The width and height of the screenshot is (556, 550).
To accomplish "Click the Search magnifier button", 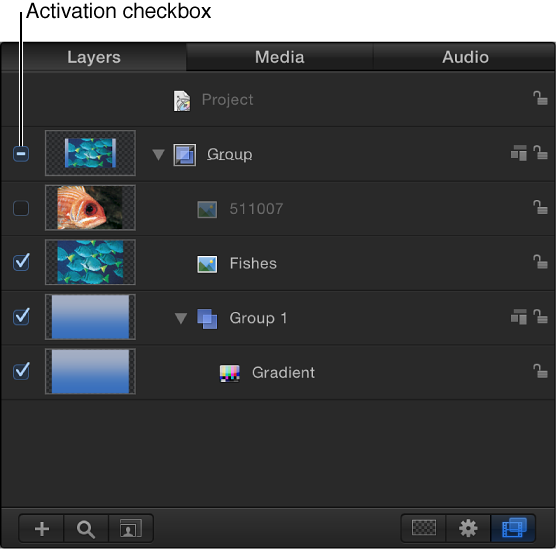I will coord(86,529).
